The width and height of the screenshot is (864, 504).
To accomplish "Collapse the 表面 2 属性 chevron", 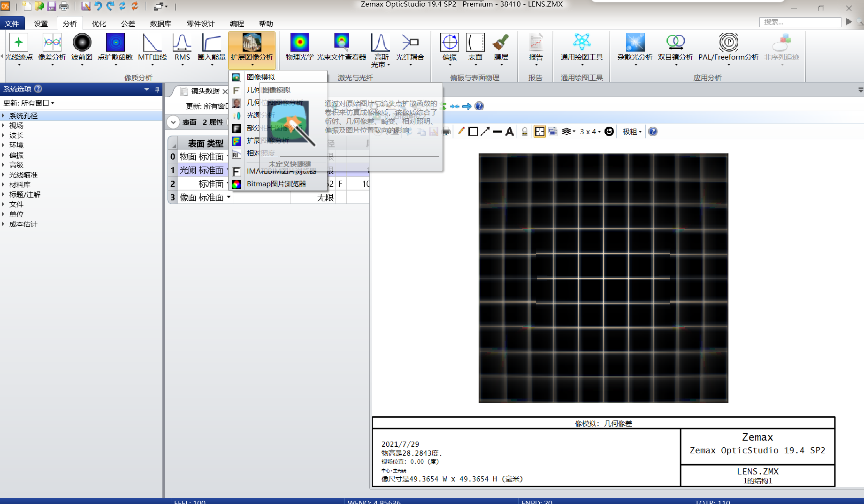I will click(x=173, y=122).
